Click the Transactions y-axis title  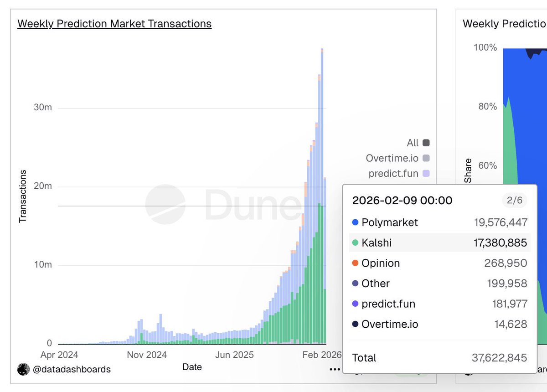coord(23,196)
